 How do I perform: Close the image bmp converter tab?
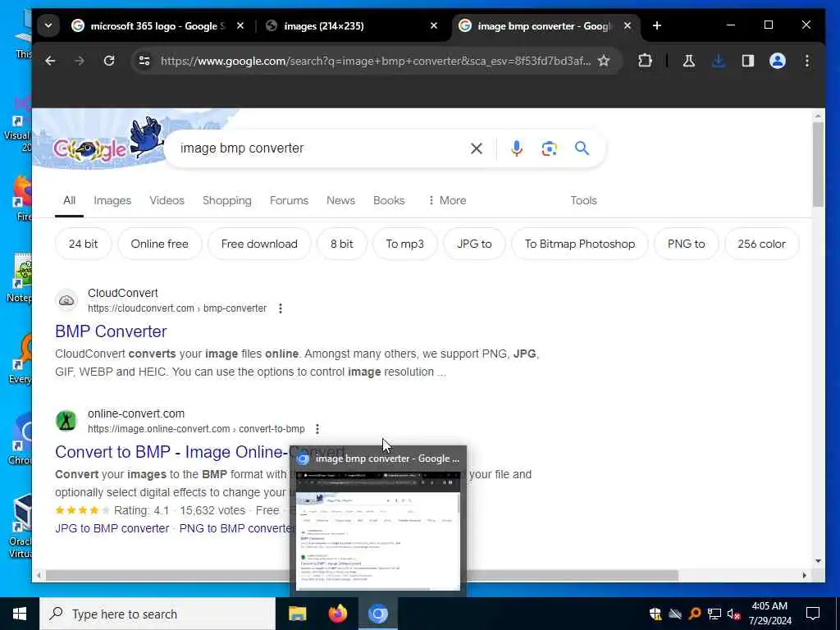(628, 25)
